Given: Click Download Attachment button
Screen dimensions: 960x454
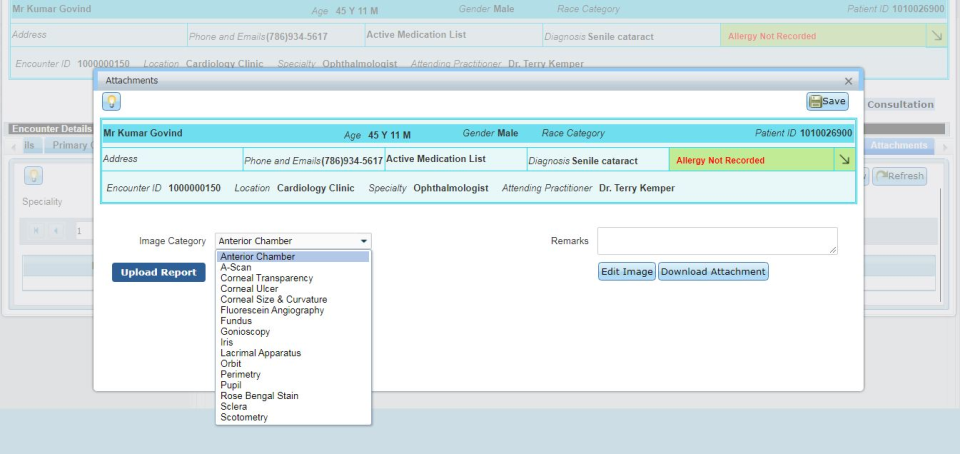Looking at the screenshot, I should (713, 272).
